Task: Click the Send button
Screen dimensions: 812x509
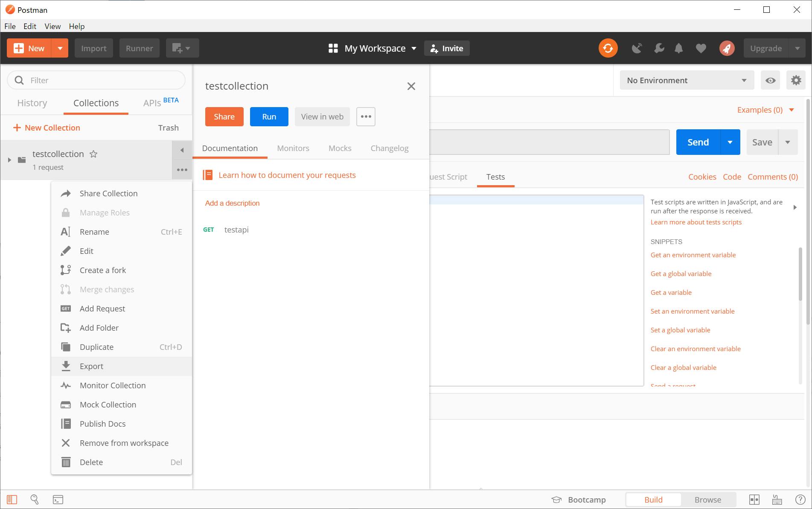Action: tap(698, 142)
